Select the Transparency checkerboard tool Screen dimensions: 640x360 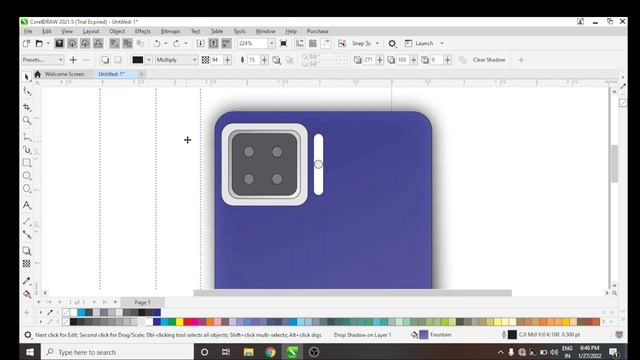[27, 264]
